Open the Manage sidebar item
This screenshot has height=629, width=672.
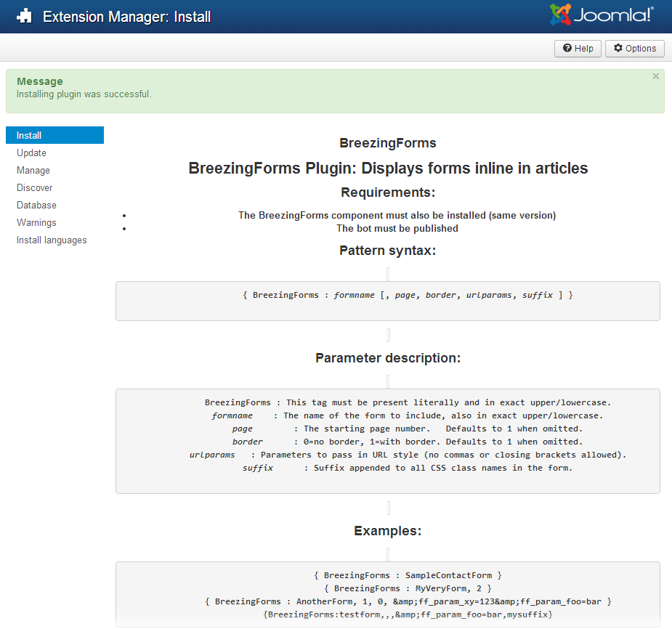(x=33, y=171)
